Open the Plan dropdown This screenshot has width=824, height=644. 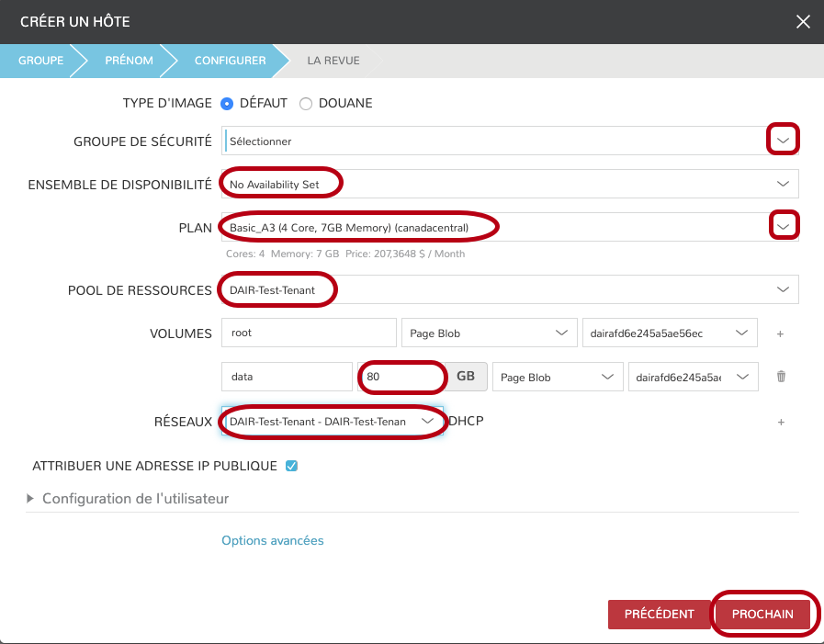pyautogui.click(x=783, y=226)
